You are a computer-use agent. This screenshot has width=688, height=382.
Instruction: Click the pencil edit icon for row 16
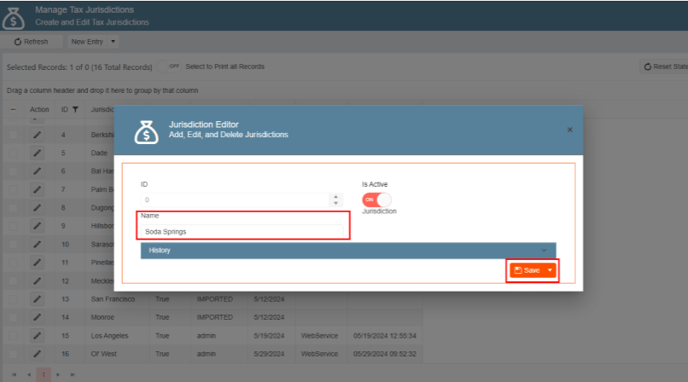[x=37, y=353]
